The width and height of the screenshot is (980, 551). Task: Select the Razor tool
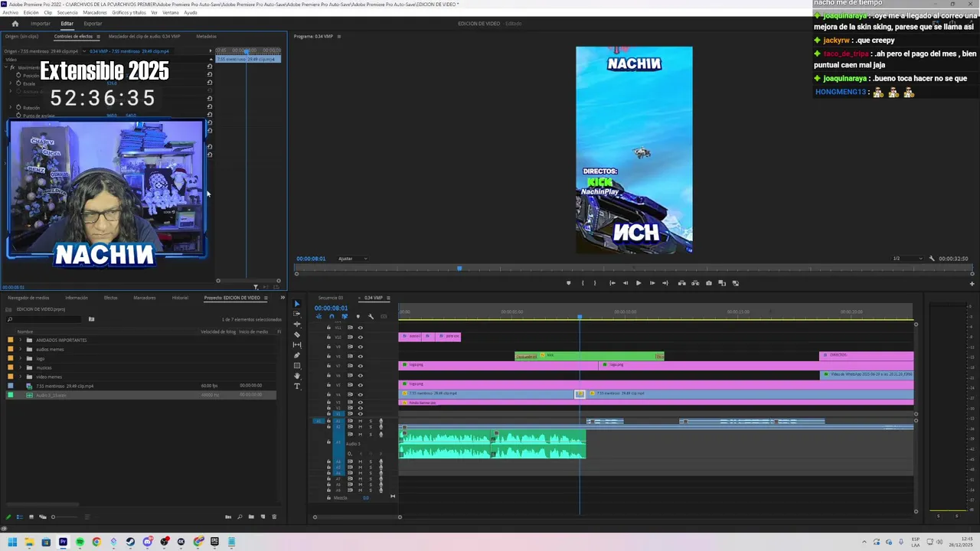pos(297,334)
